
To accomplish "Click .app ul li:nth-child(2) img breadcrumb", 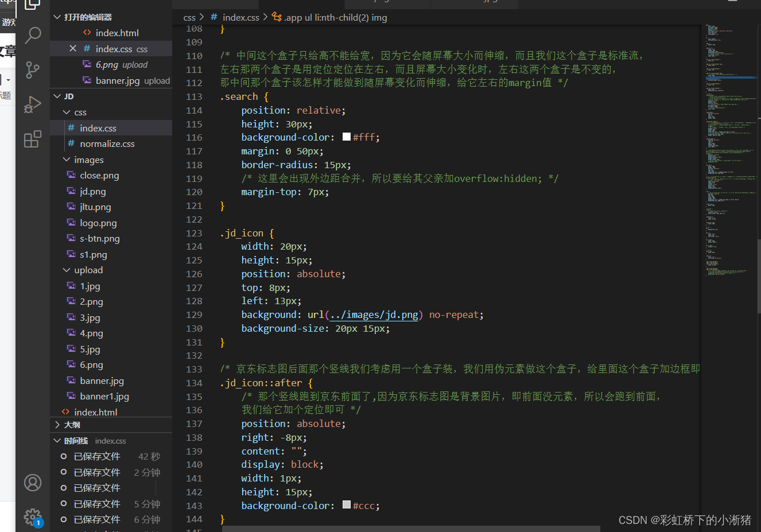I will point(329,18).
